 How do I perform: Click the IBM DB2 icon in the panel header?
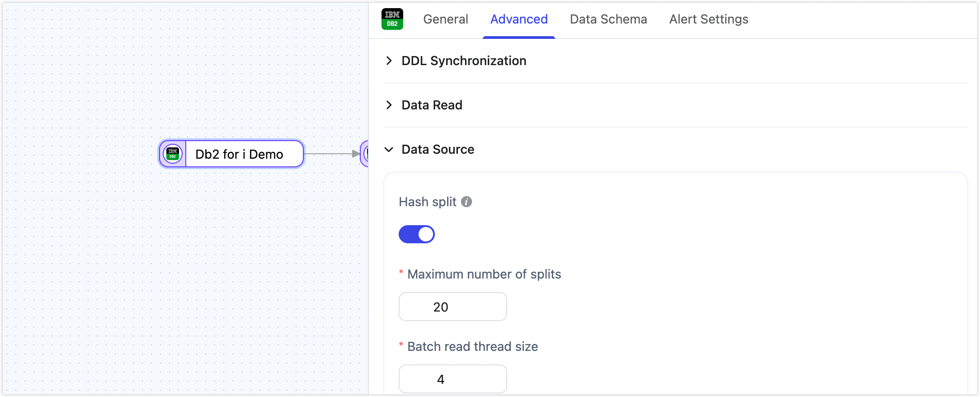coord(392,19)
